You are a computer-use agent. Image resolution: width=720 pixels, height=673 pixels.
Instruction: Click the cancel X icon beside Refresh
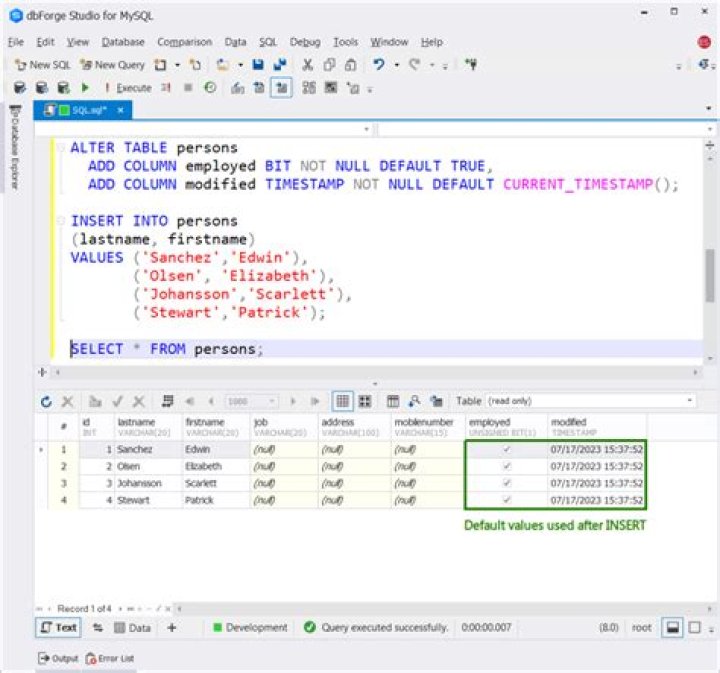[x=68, y=402]
